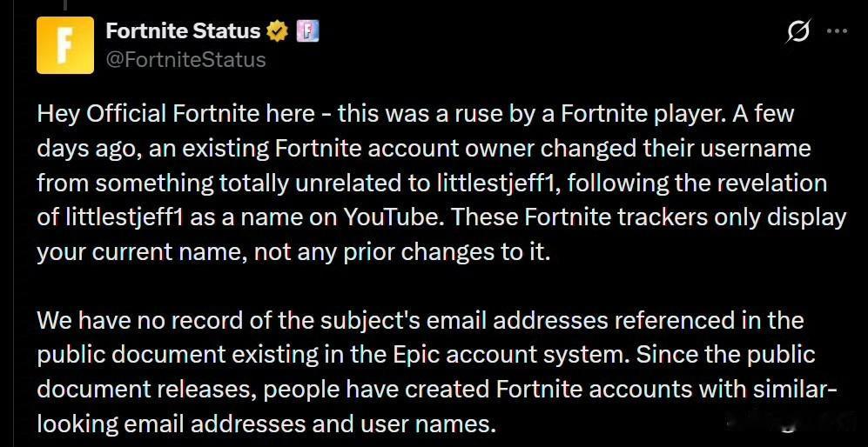
Task: Open the Fortnite Status profile avatar
Action: (65, 45)
